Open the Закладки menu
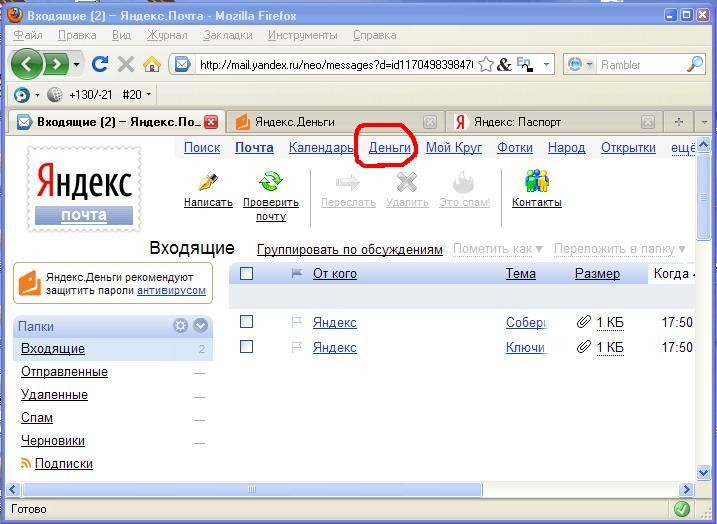 (x=228, y=35)
